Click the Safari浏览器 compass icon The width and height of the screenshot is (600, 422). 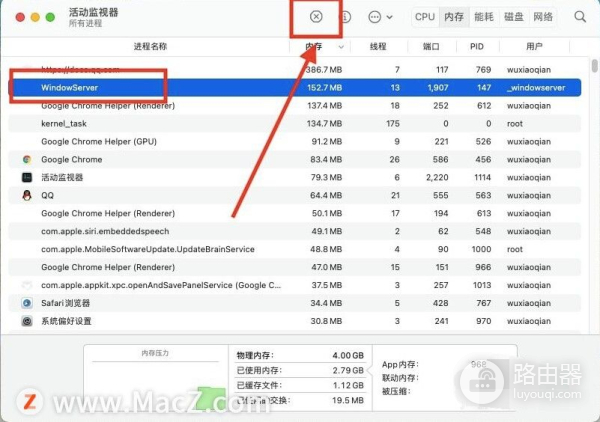coord(27,303)
